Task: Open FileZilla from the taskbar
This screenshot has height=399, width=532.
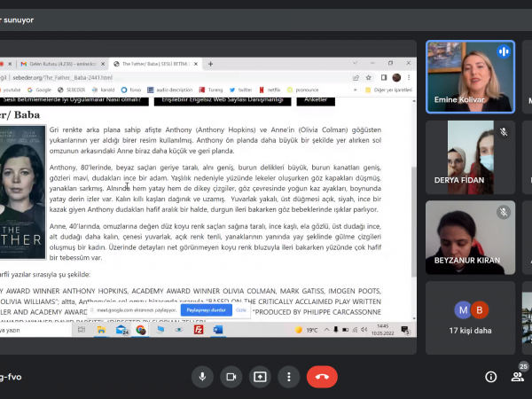Action: pyautogui.click(x=199, y=330)
